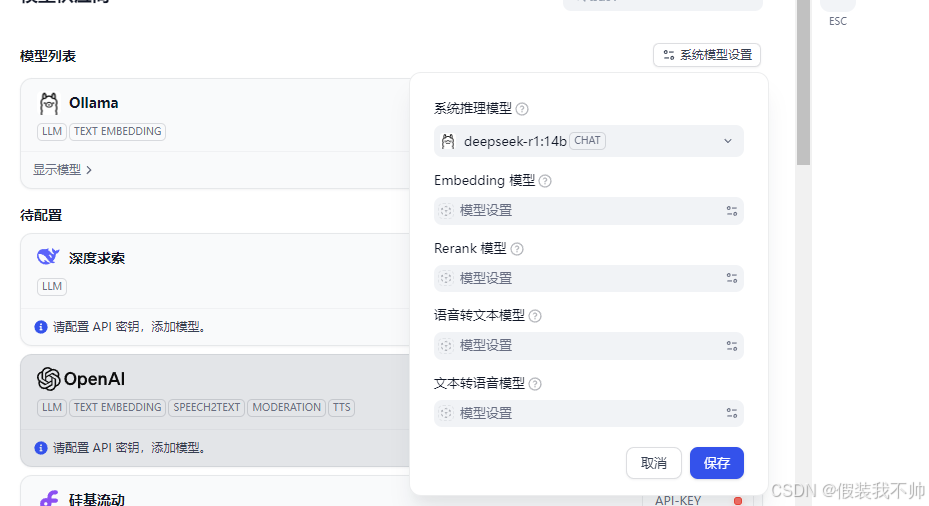This screenshot has width=929, height=506.
Task: Click the LLM tag under 深度求索
Action: tap(52, 287)
